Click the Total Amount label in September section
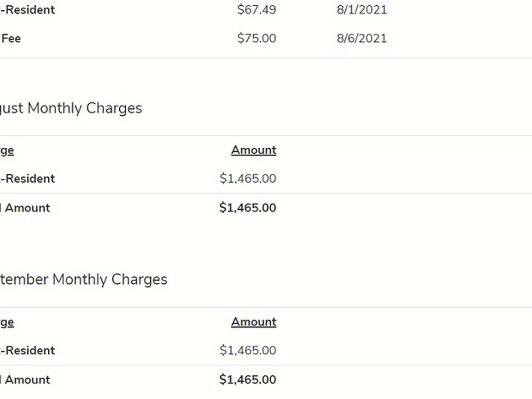Screen dimensions: 532x399 click(26, 379)
